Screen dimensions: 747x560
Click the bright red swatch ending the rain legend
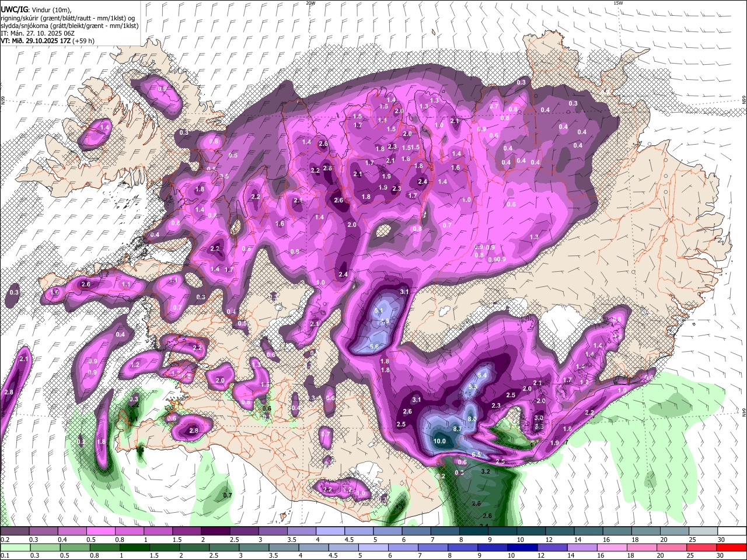pos(731,548)
